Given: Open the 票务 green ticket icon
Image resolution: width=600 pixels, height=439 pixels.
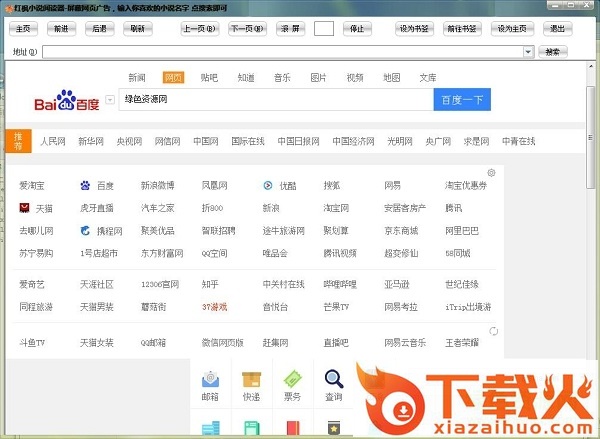Looking at the screenshot, I should 293,379.
